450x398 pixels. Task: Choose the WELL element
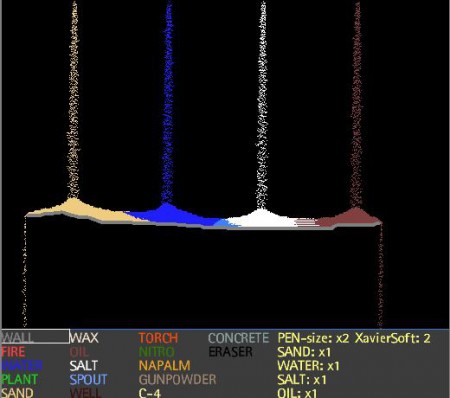(x=85, y=393)
